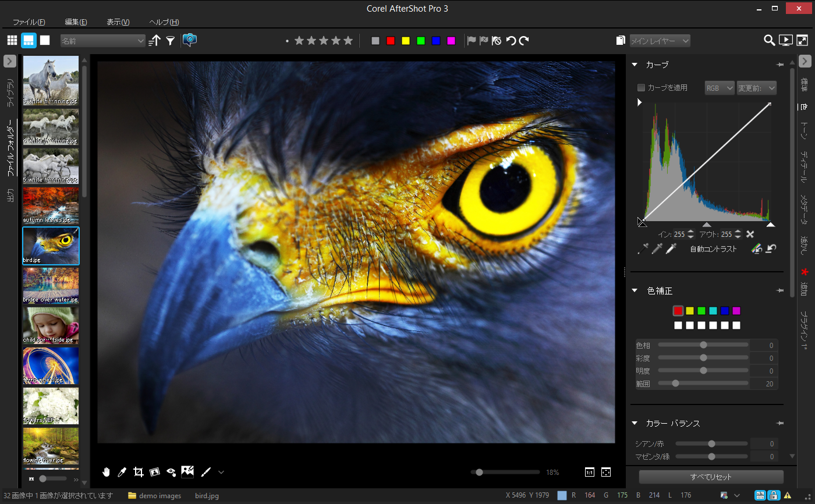Select the Pan hand tool

pyautogui.click(x=107, y=472)
